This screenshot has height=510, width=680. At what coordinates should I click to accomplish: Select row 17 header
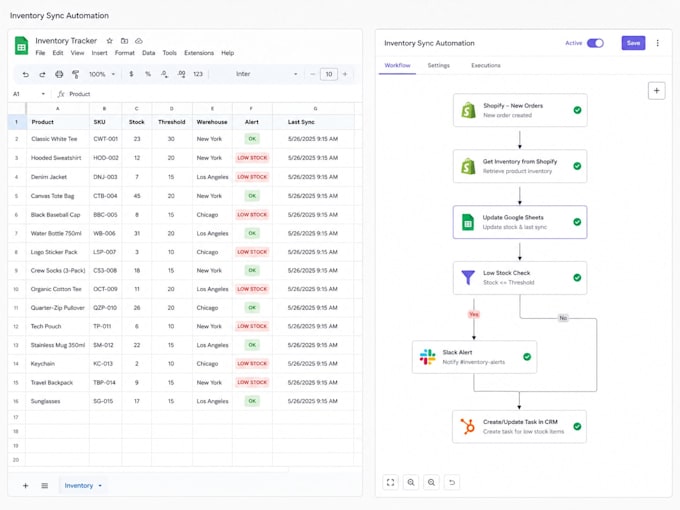pyautogui.click(x=16, y=417)
